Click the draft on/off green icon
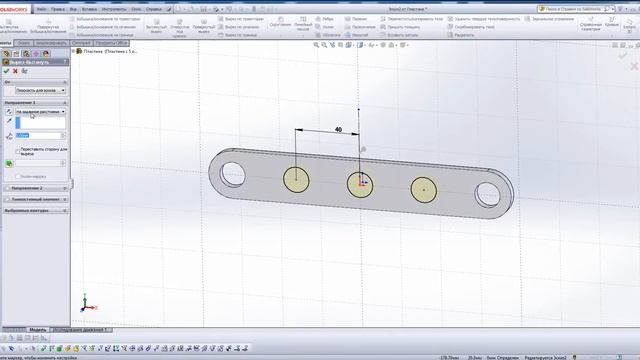Screen dimensions: 640x360 pyautogui.click(x=9, y=164)
